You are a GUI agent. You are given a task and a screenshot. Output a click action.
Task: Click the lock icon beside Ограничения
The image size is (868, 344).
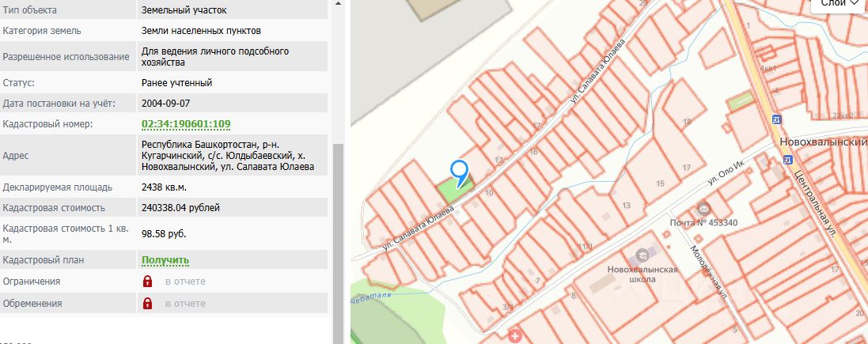(147, 282)
